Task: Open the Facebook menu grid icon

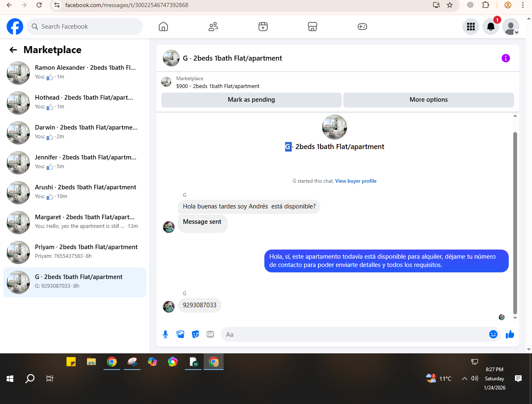Action: point(471,27)
